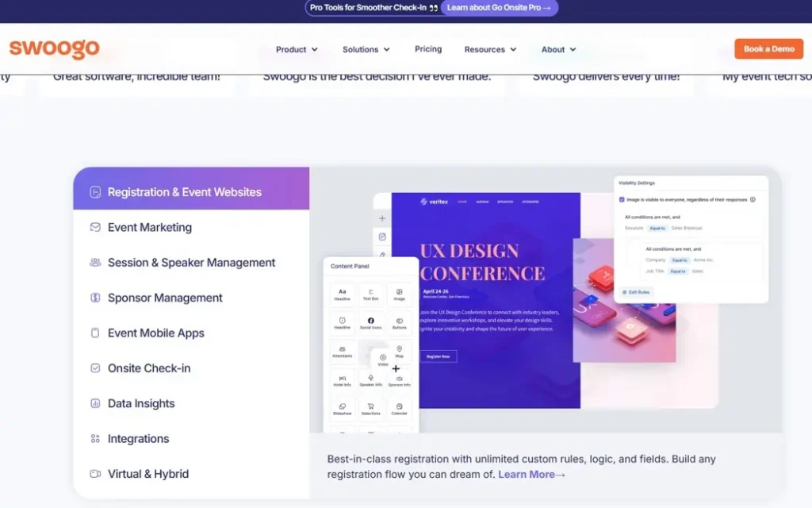
Task: Add the Buttons content block
Action: (x=400, y=323)
